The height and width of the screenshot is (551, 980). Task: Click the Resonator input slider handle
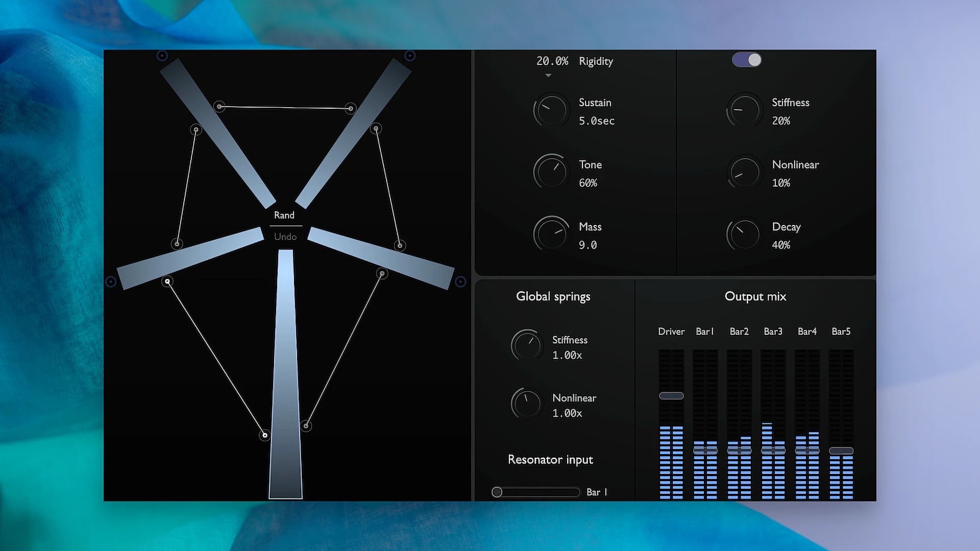[497, 492]
